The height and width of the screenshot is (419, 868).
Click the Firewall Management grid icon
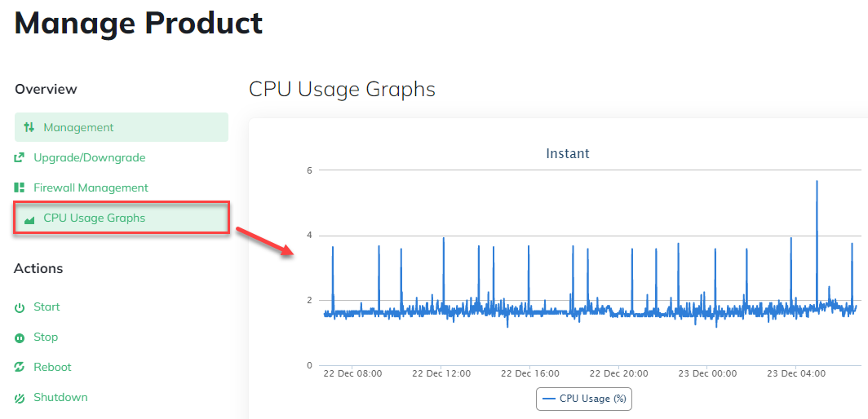pyautogui.click(x=20, y=187)
